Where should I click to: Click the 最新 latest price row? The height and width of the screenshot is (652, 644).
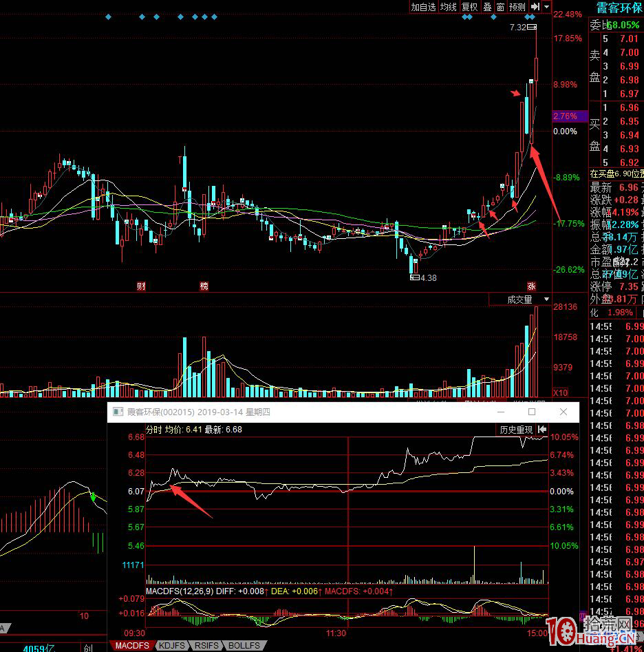coord(616,187)
